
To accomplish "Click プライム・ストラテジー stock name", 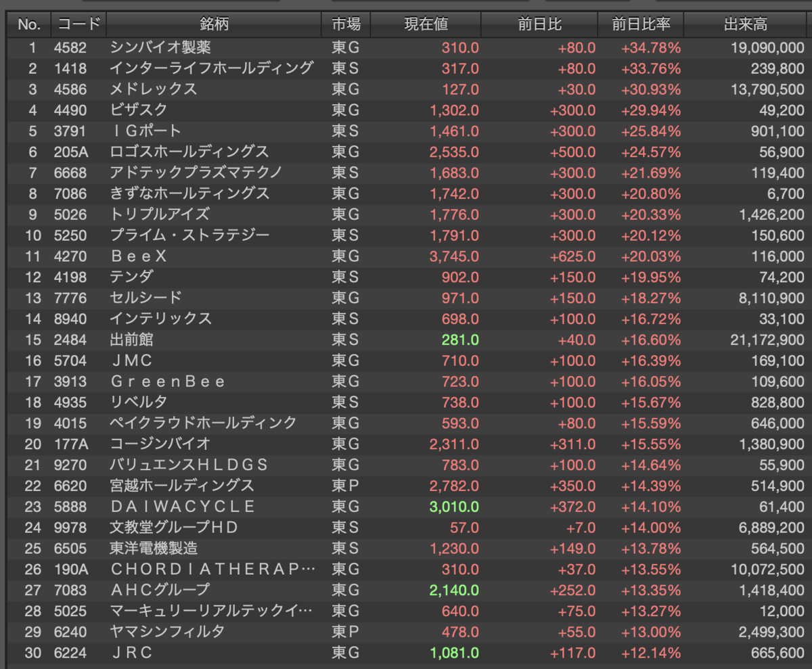I will 189,235.
